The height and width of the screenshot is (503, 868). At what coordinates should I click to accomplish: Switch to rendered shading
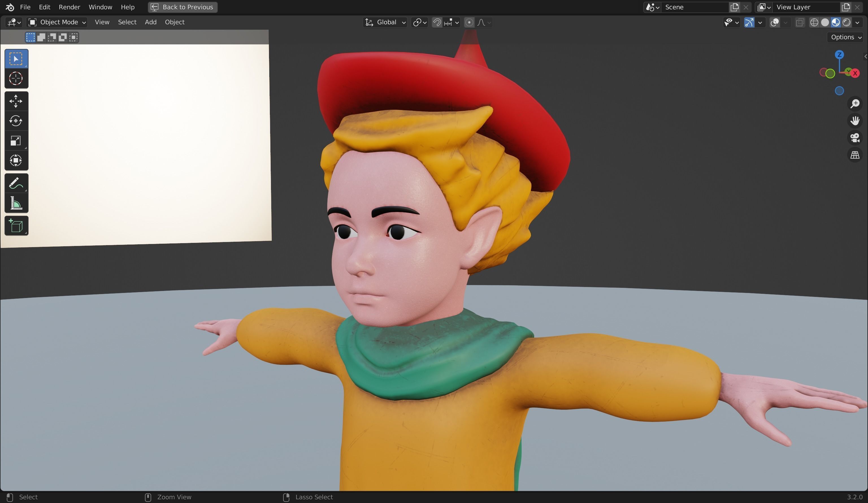tap(846, 22)
